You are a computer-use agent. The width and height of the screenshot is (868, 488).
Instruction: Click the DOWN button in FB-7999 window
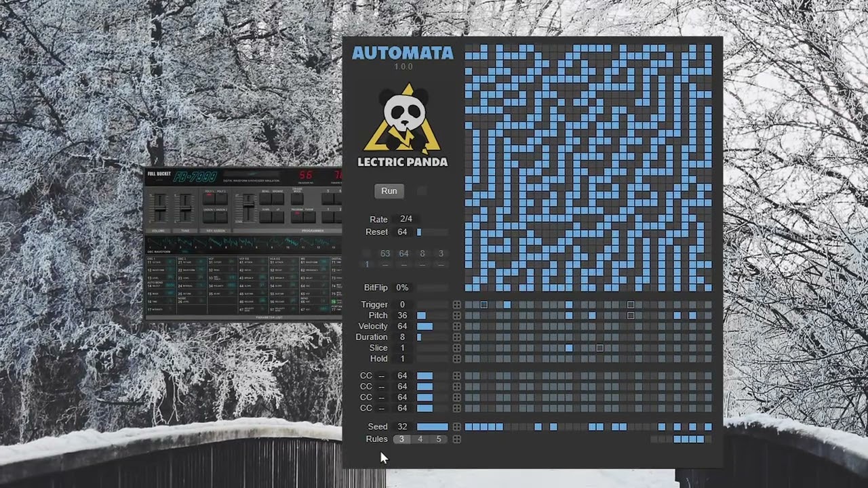[x=265, y=217]
